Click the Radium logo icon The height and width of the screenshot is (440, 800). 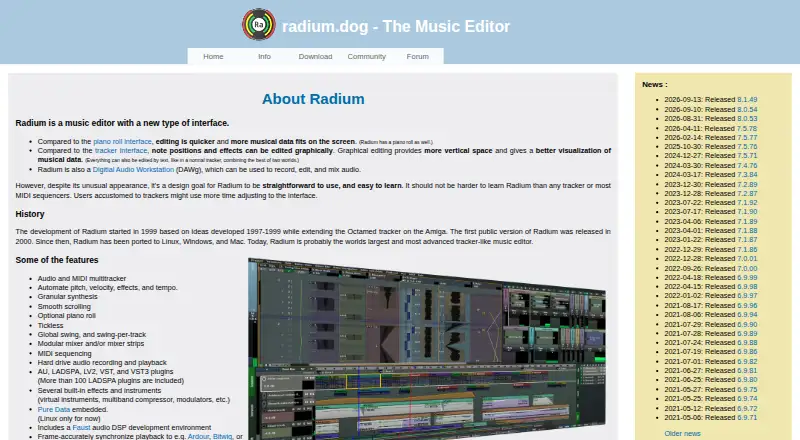click(259, 24)
